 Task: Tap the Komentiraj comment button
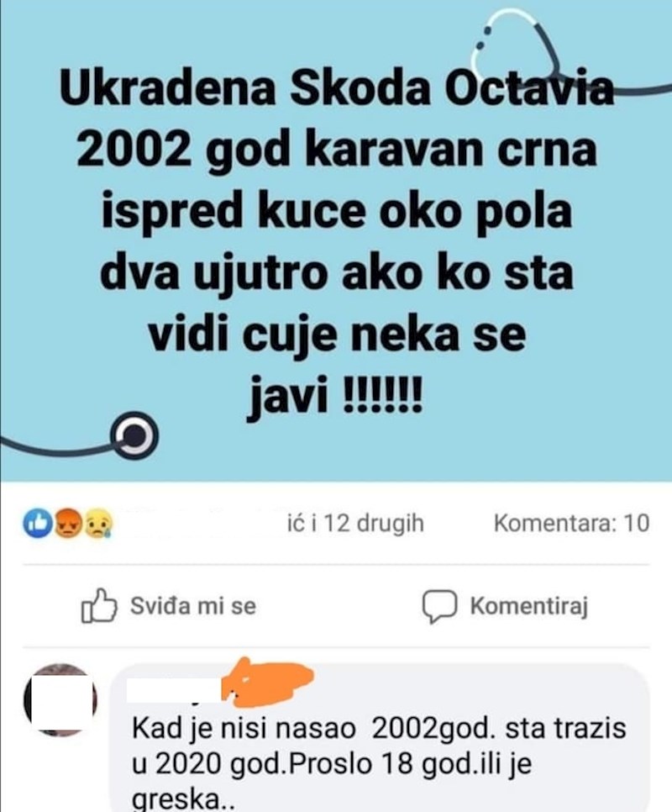click(x=505, y=606)
